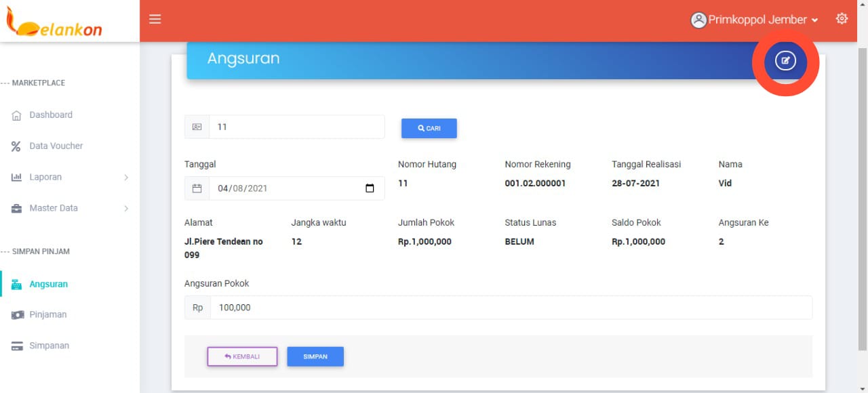Click the hamburger menu icon
Viewport: 868px width, 393px height.
(155, 19)
